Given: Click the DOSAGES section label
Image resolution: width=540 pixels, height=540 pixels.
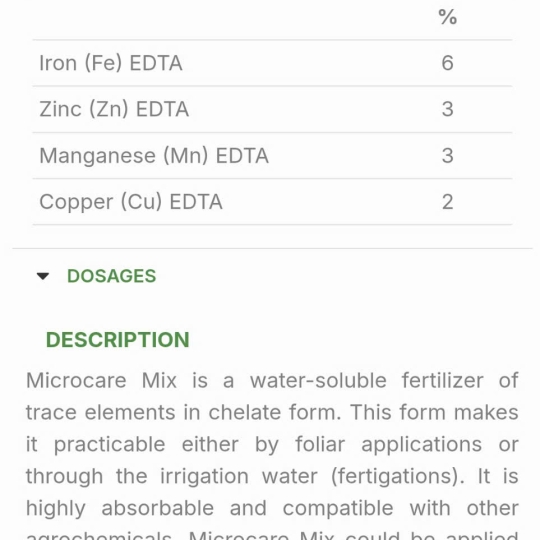Looking at the screenshot, I should [x=112, y=276].
